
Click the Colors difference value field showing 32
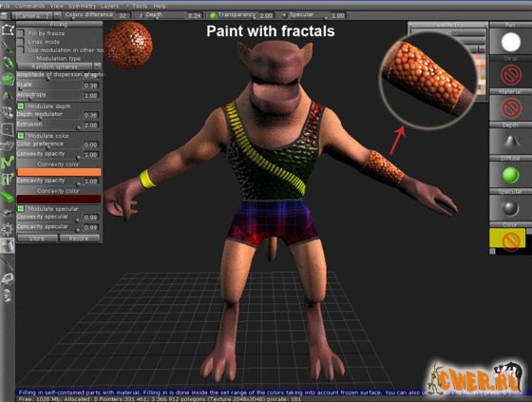(x=123, y=15)
